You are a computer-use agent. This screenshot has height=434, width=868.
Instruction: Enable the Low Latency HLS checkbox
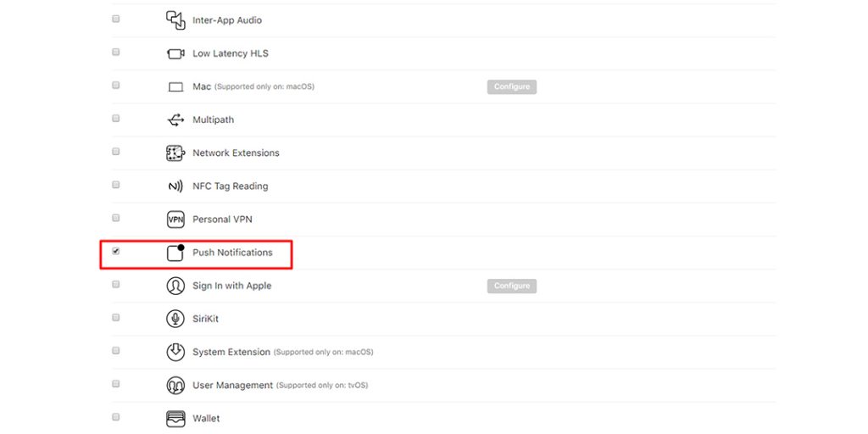tap(115, 52)
